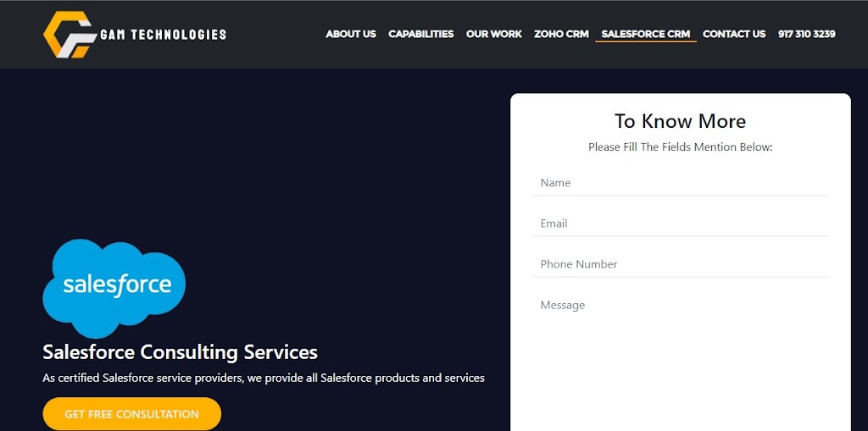Screen dimensions: 868x431
Task: Focus the Email input field
Action: [x=681, y=224]
